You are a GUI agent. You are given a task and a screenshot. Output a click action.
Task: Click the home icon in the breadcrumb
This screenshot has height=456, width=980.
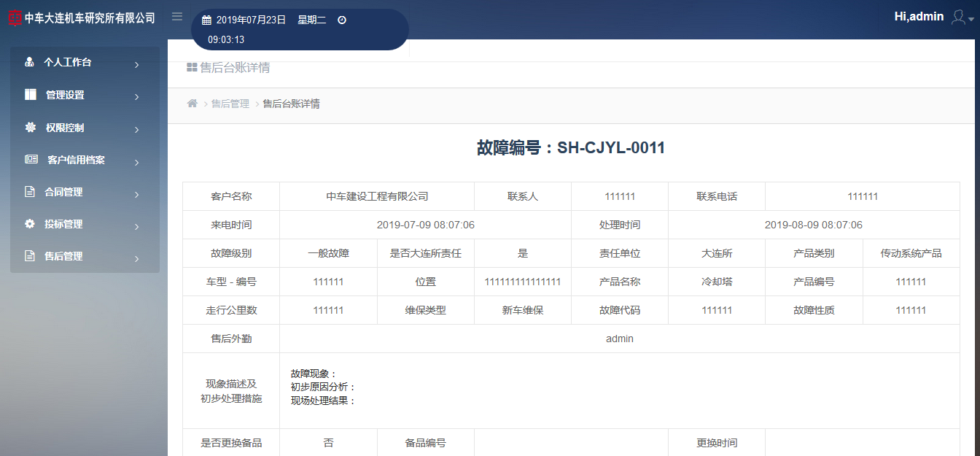[x=191, y=104]
